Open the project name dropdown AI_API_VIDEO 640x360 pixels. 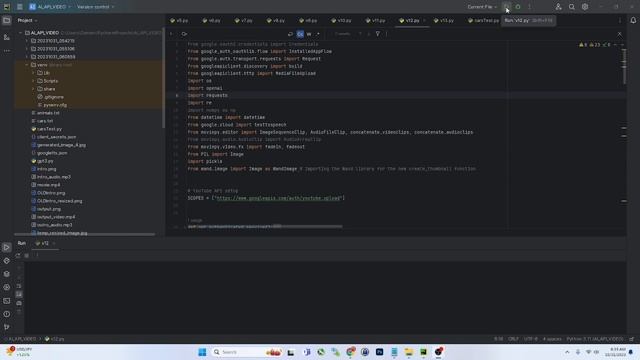pyautogui.click(x=50, y=7)
